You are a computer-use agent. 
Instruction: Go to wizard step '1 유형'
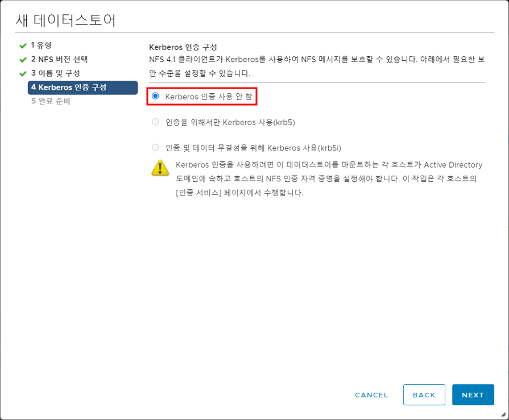[41, 45]
